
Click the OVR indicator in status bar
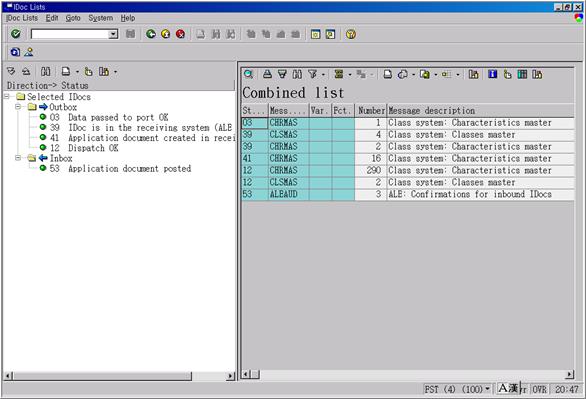click(x=539, y=389)
